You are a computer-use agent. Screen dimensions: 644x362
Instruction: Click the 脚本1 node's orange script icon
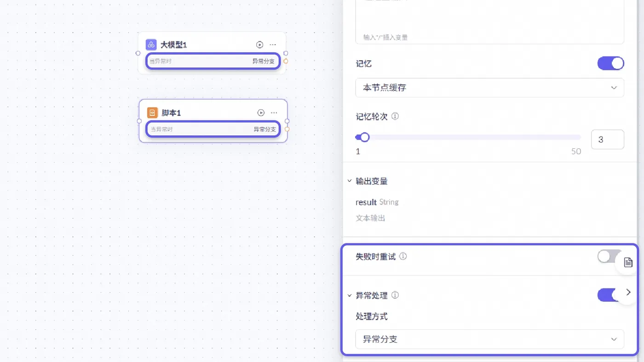(x=152, y=113)
